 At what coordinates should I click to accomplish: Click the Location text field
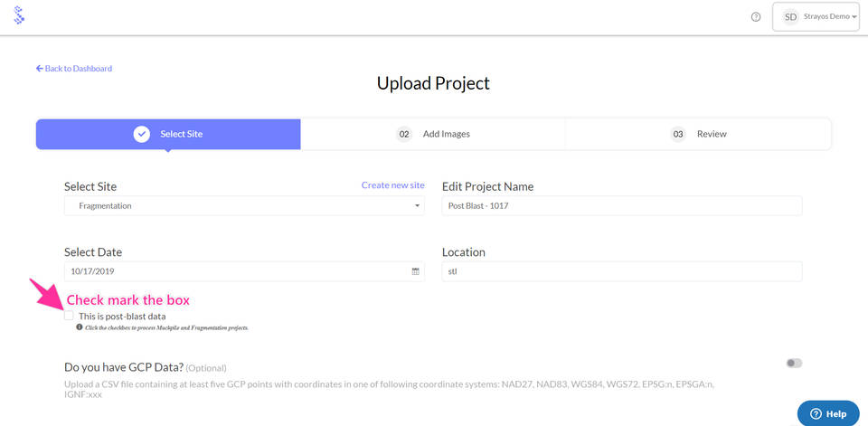622,271
